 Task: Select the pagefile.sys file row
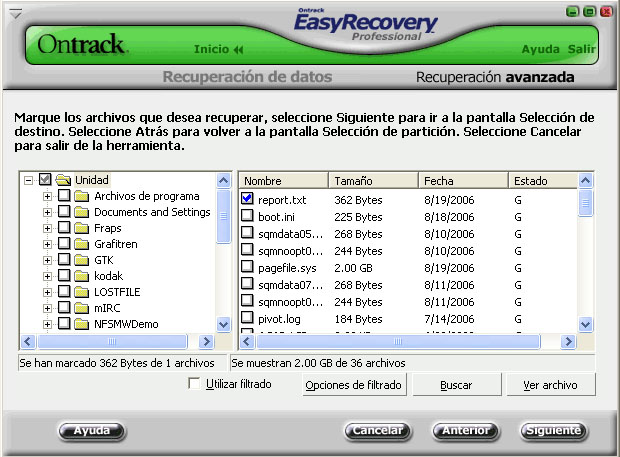[408, 268]
